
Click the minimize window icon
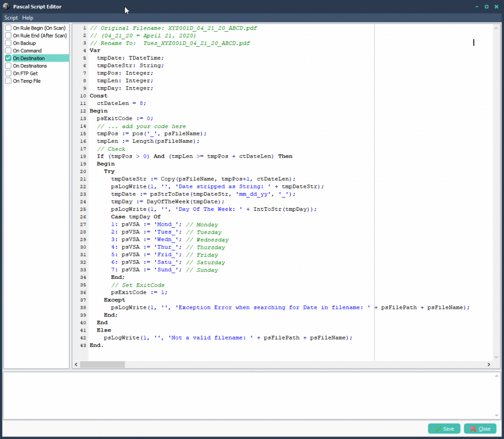click(476, 6)
